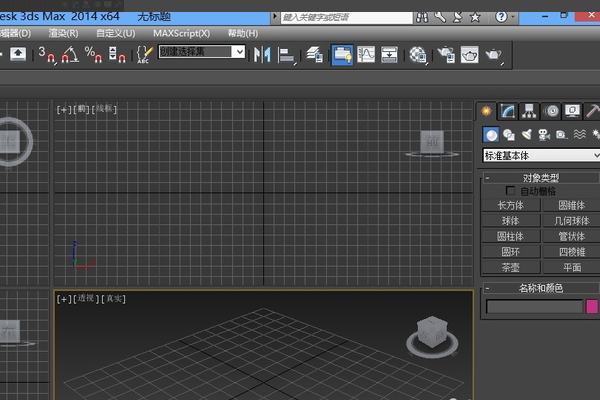Switch to the Motion panel tab

click(x=551, y=111)
